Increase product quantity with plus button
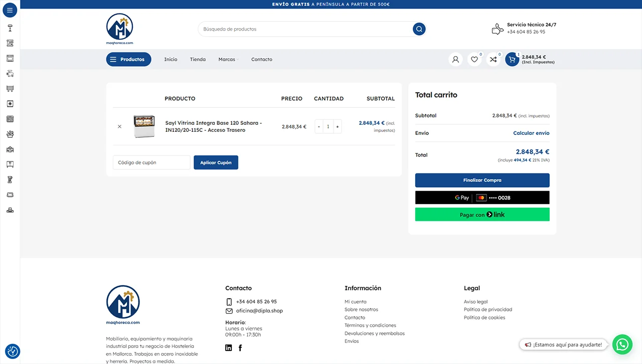This screenshot has width=642, height=364. click(x=338, y=127)
